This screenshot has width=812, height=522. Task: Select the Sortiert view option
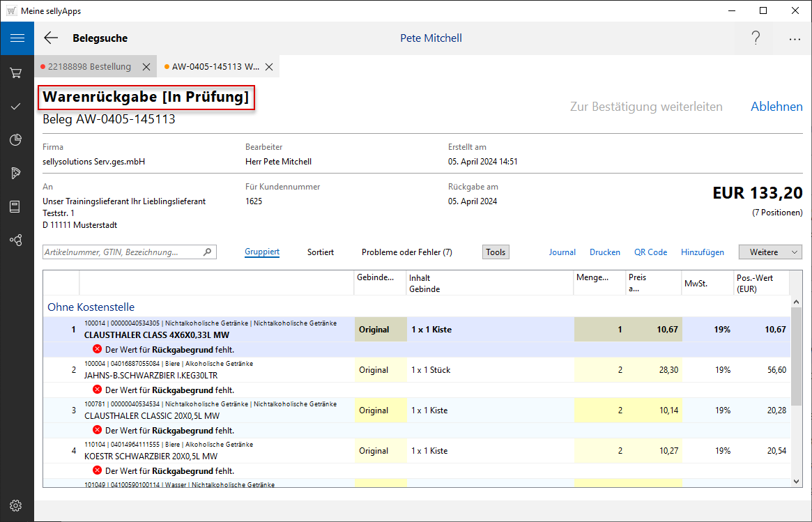tap(321, 252)
